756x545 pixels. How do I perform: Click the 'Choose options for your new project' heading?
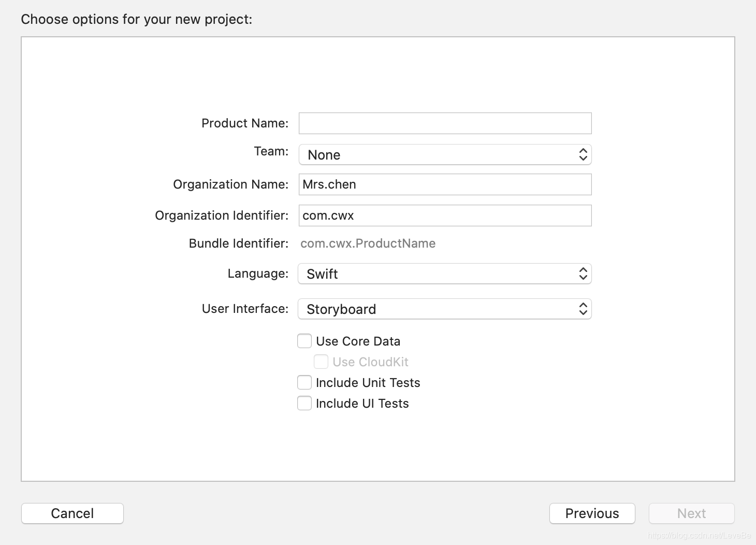coord(137,20)
